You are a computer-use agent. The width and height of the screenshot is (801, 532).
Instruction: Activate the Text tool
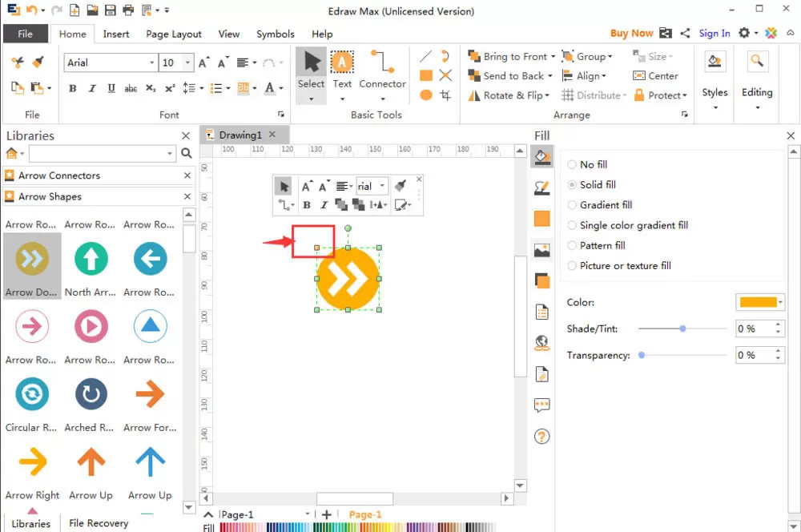click(x=342, y=75)
